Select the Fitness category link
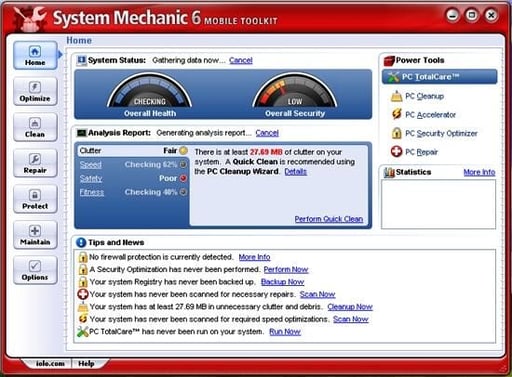The width and height of the screenshot is (512, 377). (92, 192)
